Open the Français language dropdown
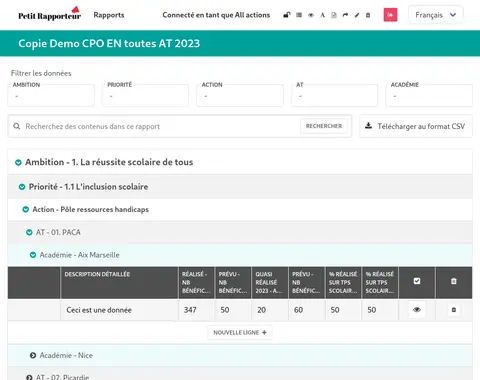 point(436,15)
